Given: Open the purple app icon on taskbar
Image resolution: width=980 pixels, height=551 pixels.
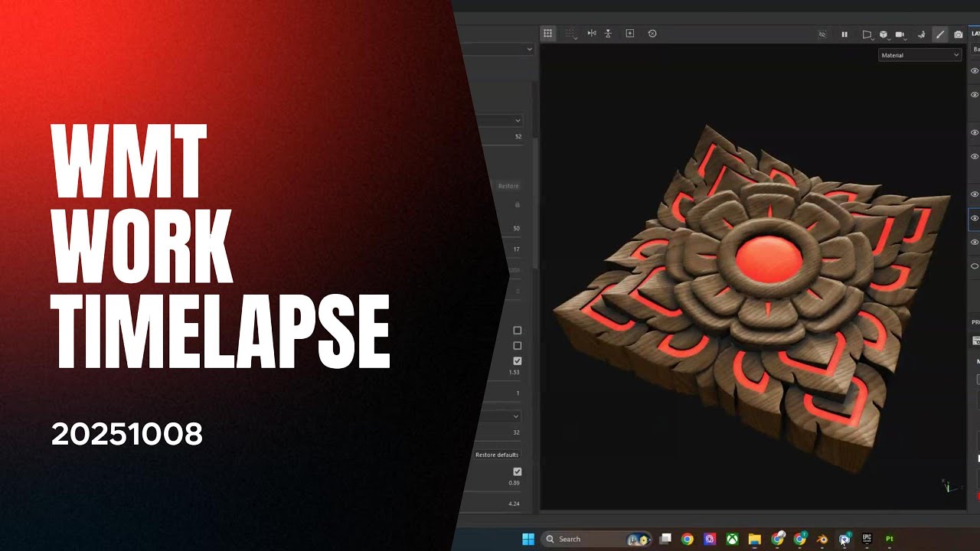Looking at the screenshot, I should 710,539.
